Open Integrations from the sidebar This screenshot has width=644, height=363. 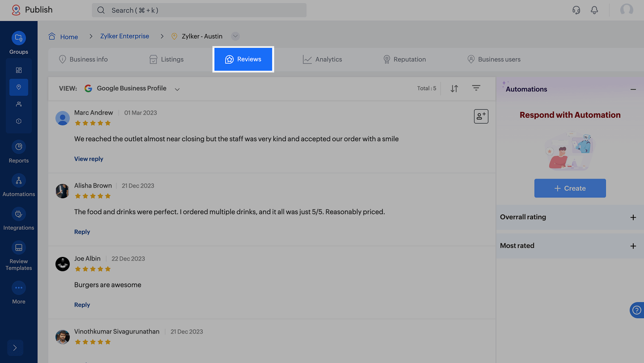19,219
